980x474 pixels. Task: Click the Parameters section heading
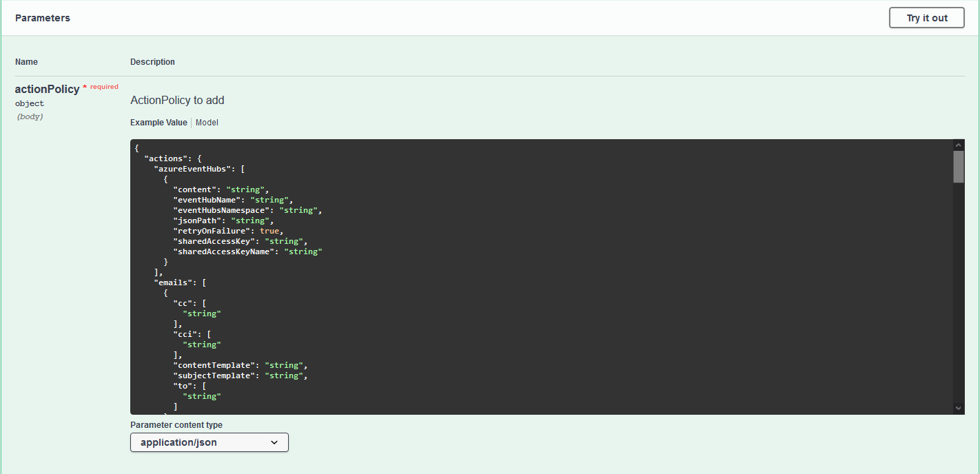43,18
